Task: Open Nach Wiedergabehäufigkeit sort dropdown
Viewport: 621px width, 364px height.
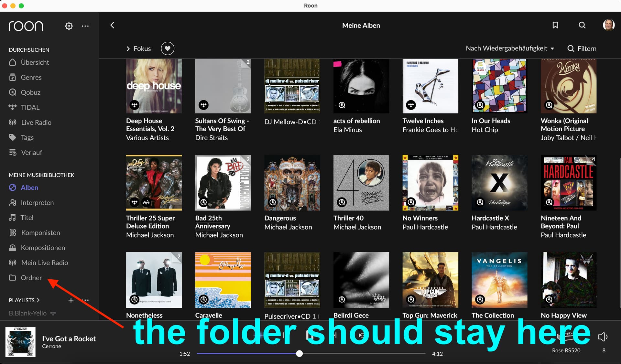Action: pyautogui.click(x=510, y=48)
